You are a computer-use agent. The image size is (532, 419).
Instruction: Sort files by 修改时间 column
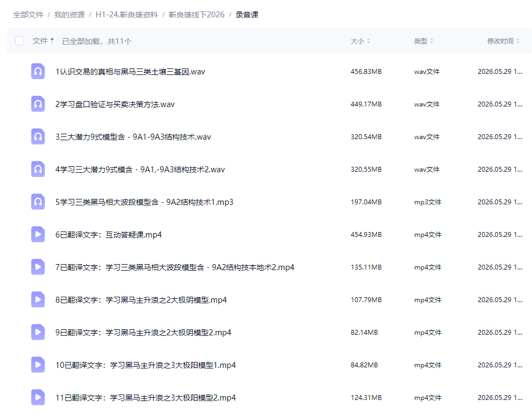[x=504, y=41]
